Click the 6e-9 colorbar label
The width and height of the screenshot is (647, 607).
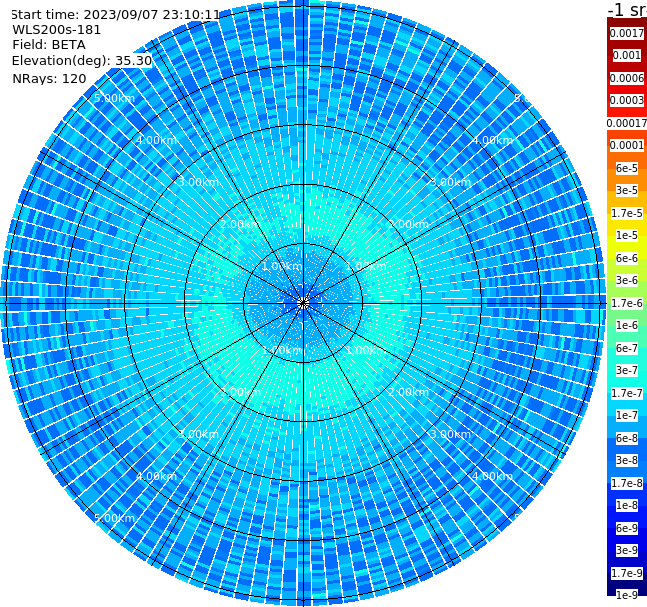coord(626,528)
